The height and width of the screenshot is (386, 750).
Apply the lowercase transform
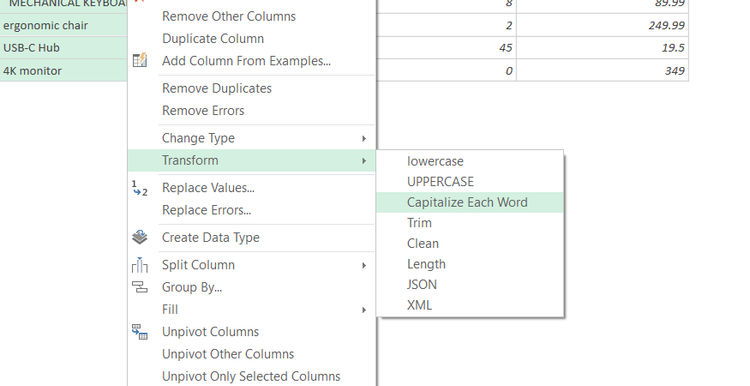point(470,161)
